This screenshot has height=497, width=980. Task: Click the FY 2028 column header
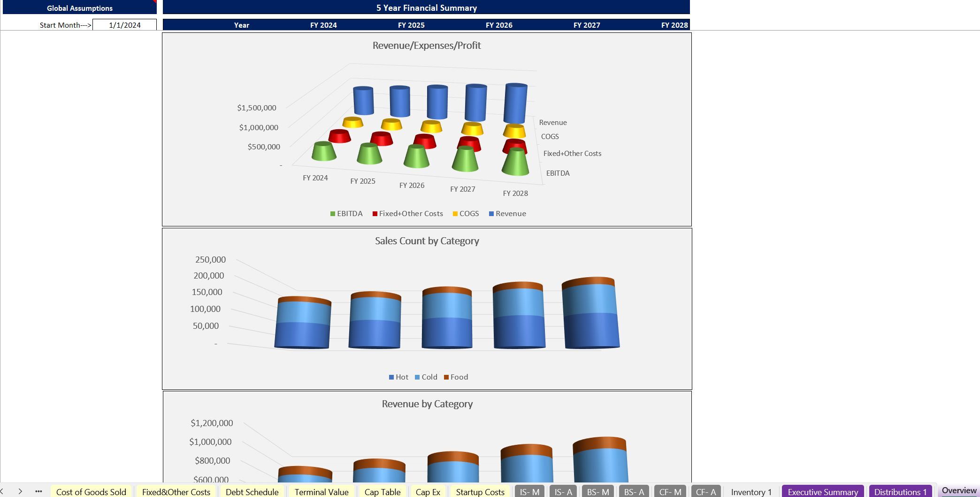pyautogui.click(x=674, y=25)
